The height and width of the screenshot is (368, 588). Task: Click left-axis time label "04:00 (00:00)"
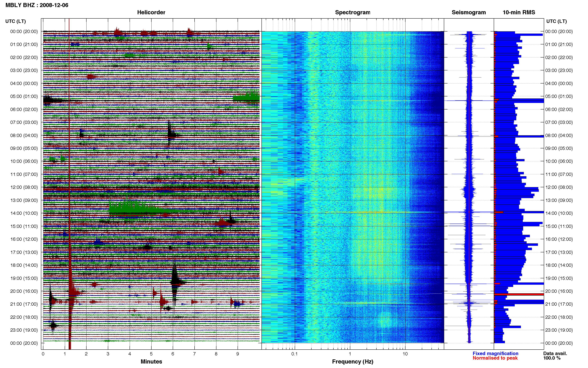(x=24, y=83)
